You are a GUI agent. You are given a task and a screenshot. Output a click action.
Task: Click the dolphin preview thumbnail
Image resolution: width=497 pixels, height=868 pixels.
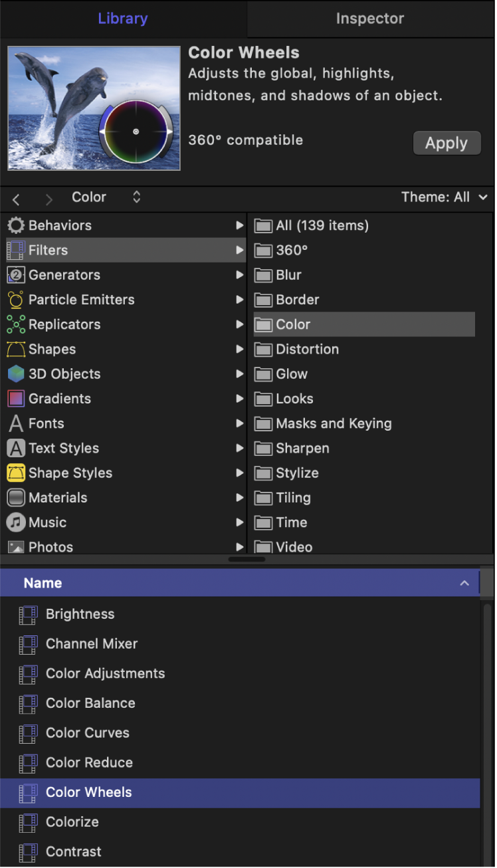[x=93, y=108]
